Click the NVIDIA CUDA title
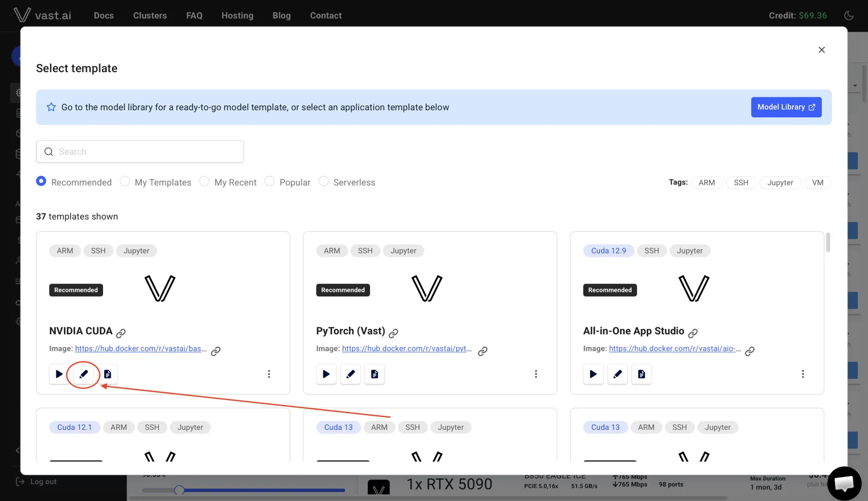 (81, 331)
